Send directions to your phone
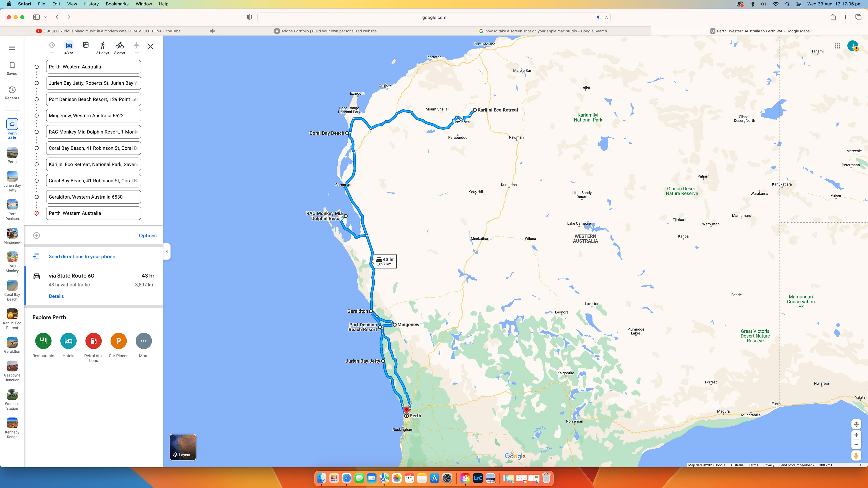The image size is (868, 488). pos(82,257)
